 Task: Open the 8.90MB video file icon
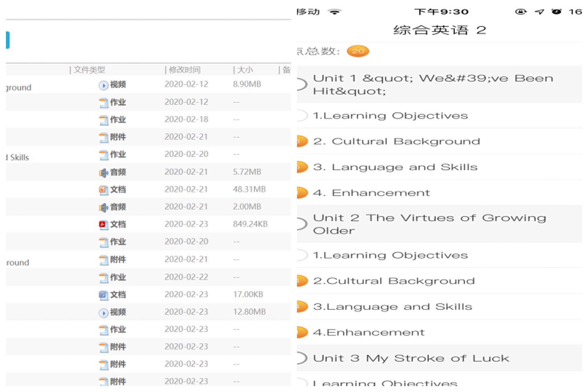(x=103, y=86)
